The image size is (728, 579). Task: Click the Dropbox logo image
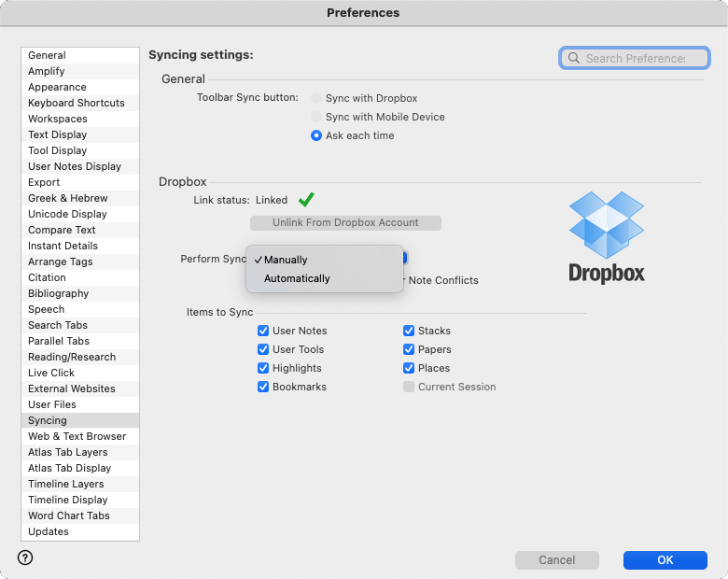(607, 237)
